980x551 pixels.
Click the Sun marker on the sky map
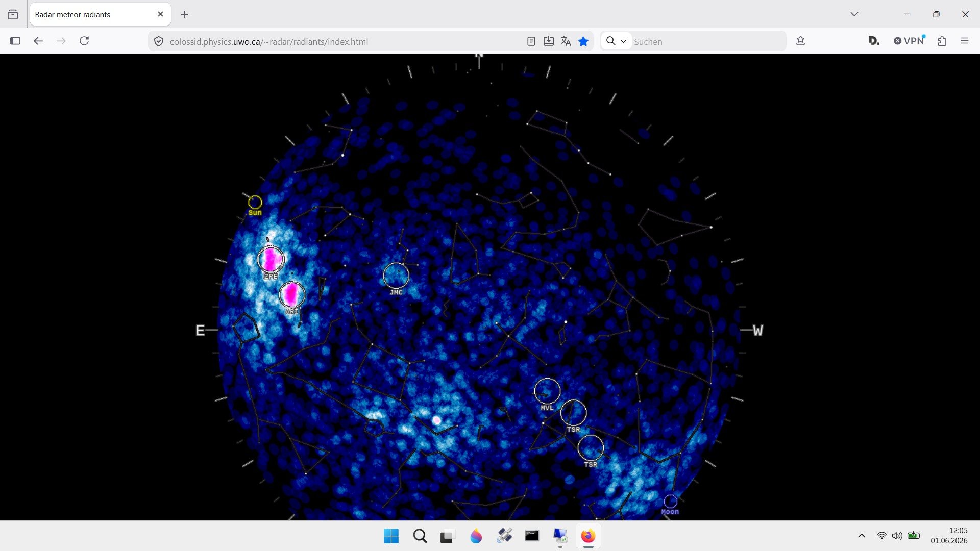[x=255, y=203]
